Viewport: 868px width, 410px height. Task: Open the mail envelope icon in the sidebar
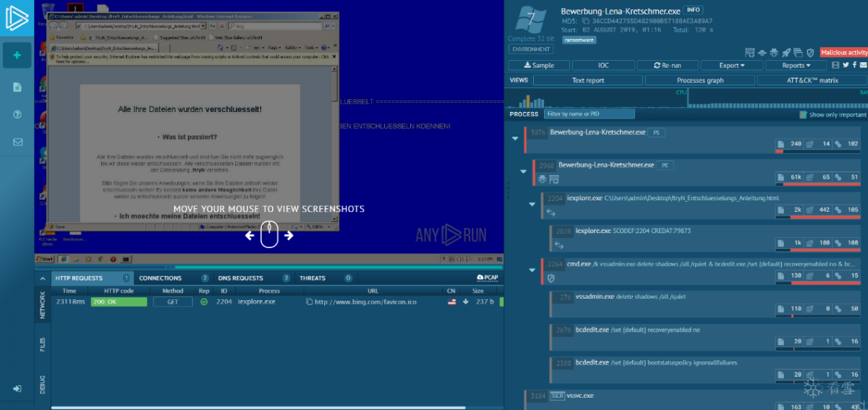pos(17,142)
